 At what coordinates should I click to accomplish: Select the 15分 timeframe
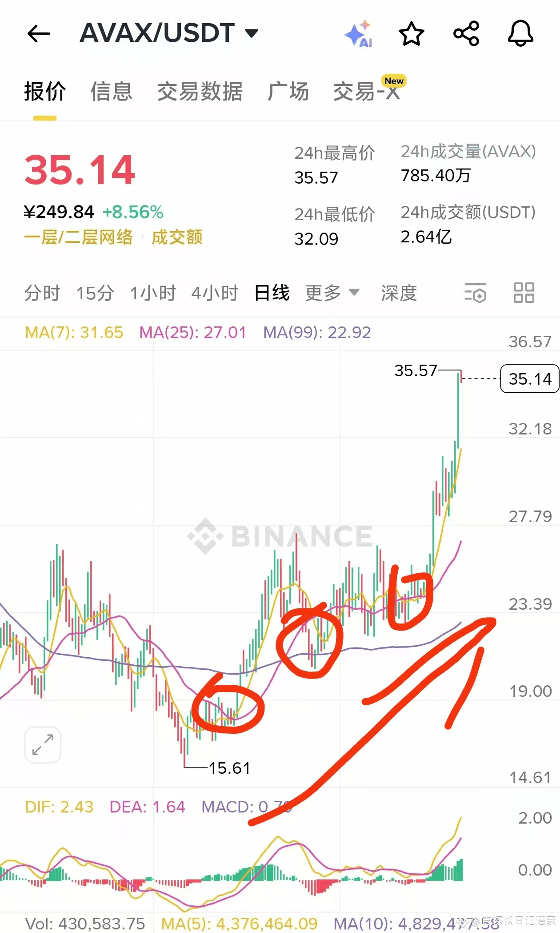coord(95,293)
